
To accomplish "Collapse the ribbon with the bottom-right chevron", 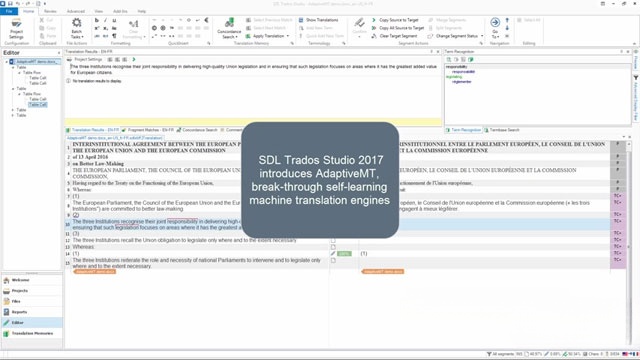I will (x=634, y=43).
